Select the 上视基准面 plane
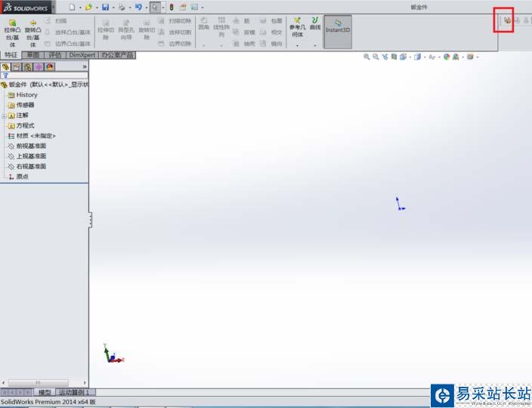532x408 pixels. click(x=26, y=156)
